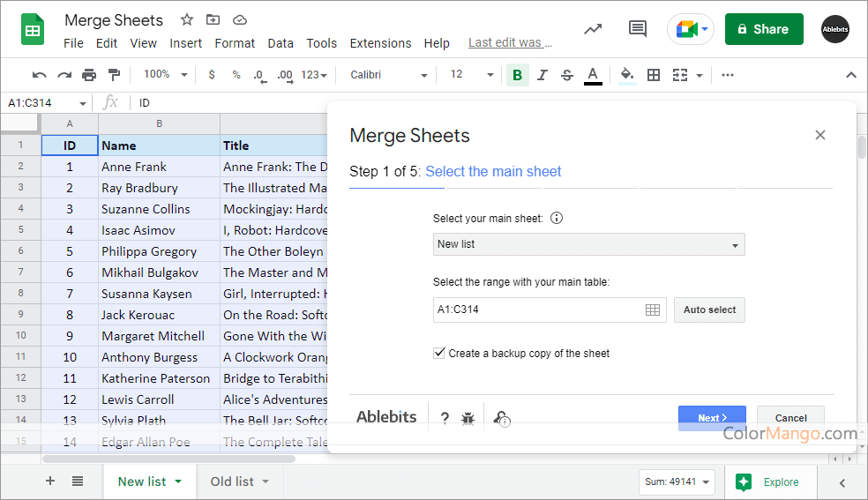Toggle bold formatting
Screen dimensions: 868x500
[x=518, y=75]
